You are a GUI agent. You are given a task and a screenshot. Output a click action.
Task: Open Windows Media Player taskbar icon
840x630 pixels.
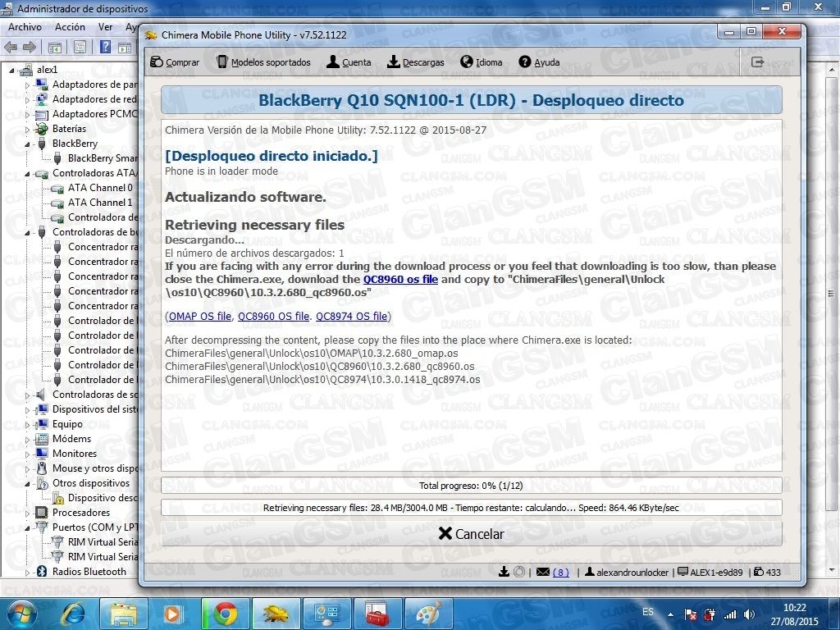coord(172,614)
